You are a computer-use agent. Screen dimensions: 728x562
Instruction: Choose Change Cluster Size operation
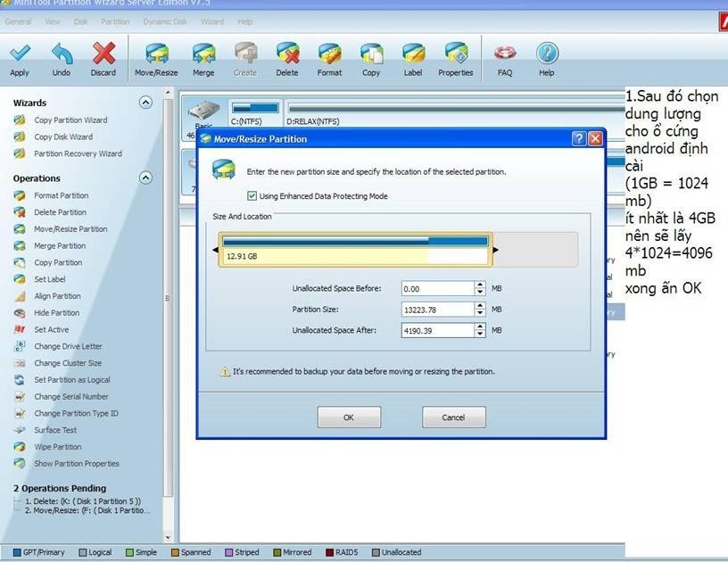(x=67, y=363)
